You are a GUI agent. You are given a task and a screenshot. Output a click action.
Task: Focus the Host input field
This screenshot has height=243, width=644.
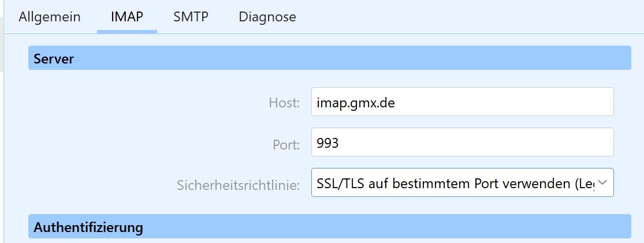[462, 102]
